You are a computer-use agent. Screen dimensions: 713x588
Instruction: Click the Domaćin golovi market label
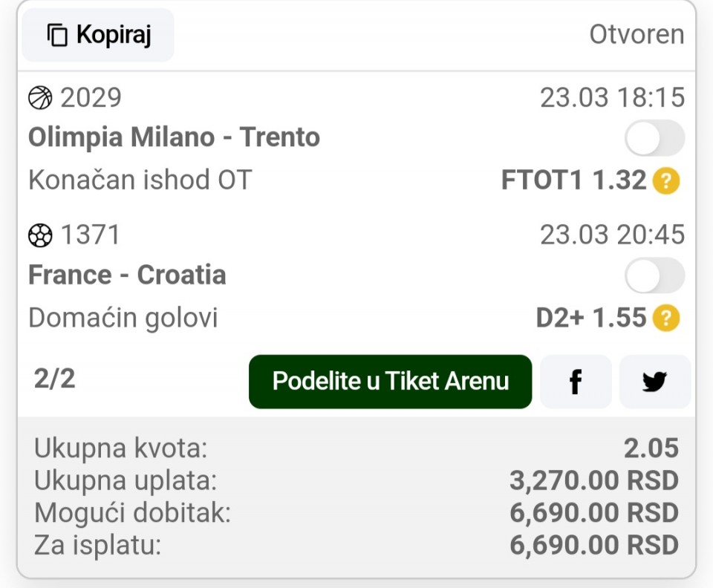tap(123, 318)
